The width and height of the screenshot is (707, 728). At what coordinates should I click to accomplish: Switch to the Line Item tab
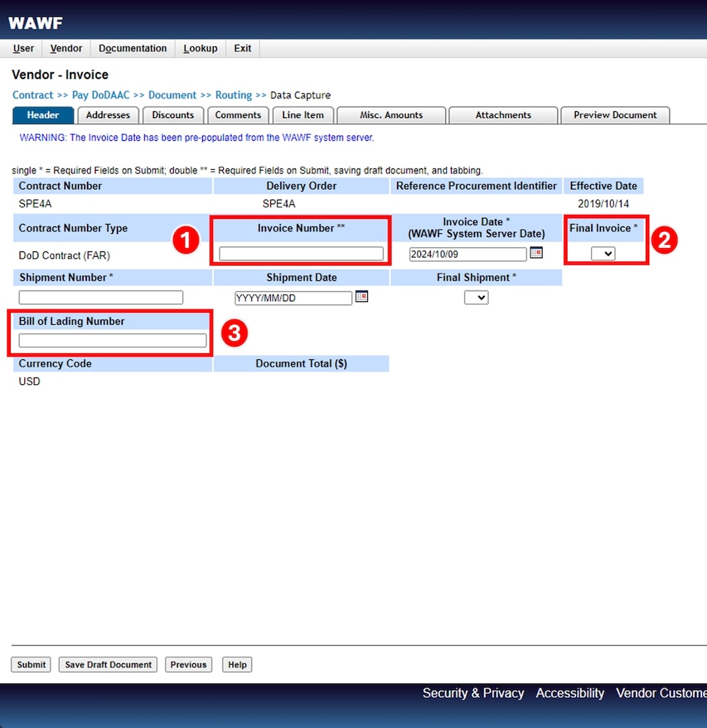coord(303,115)
